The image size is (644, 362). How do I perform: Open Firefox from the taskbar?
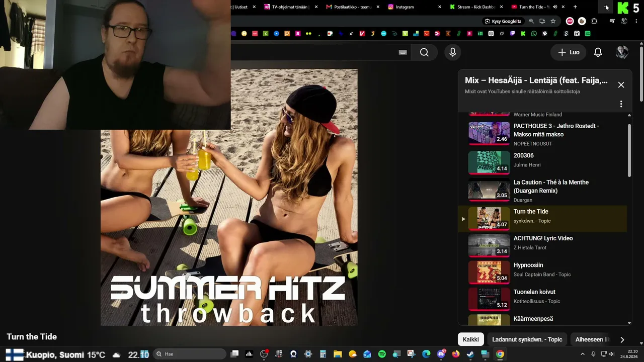click(x=456, y=354)
